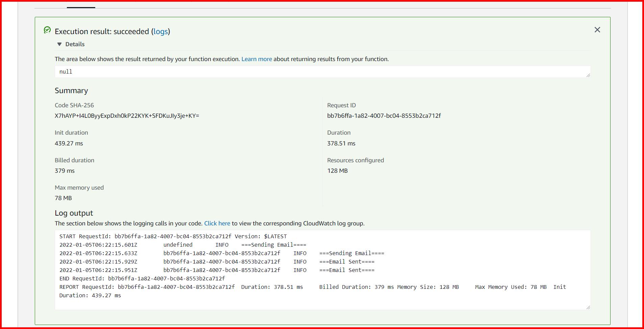Click here to view the CloudWatch log group

tap(217, 223)
